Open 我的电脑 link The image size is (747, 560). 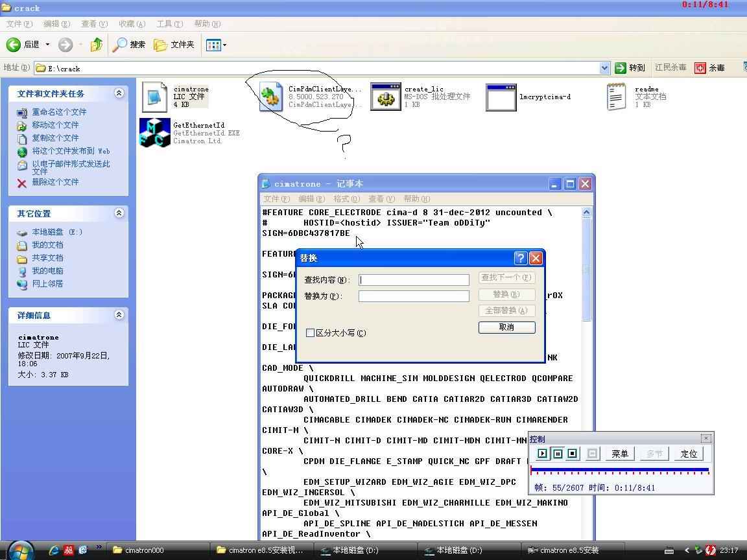coord(47,270)
